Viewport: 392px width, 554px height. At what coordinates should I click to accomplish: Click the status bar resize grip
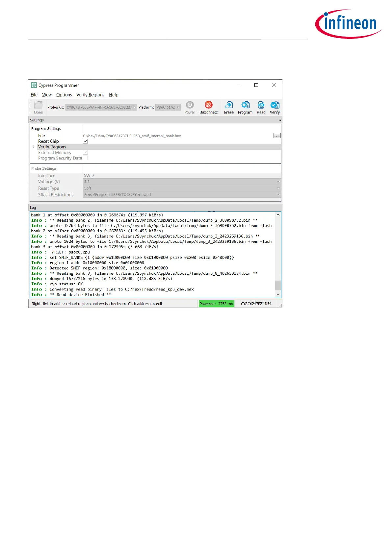coord(280,306)
